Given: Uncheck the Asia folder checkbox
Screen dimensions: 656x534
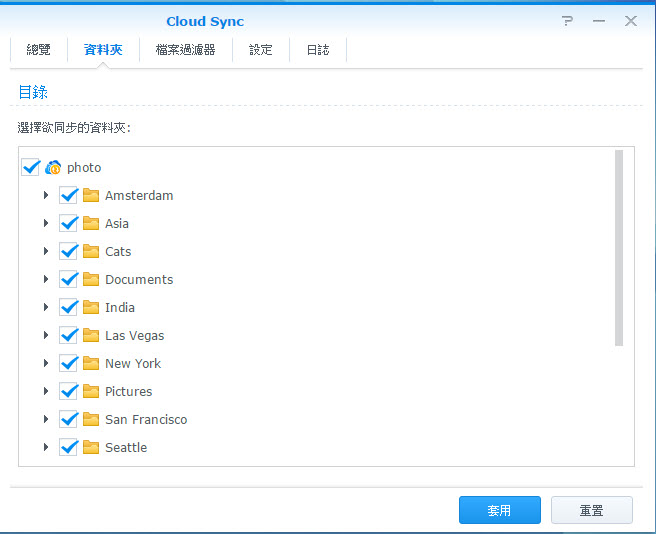Looking at the screenshot, I should coord(68,223).
